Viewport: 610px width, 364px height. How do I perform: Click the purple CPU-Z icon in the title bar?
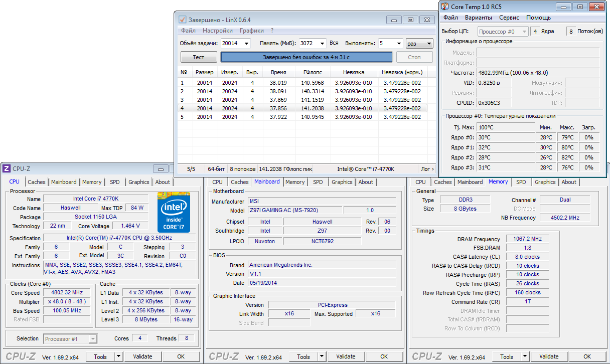pos(7,169)
